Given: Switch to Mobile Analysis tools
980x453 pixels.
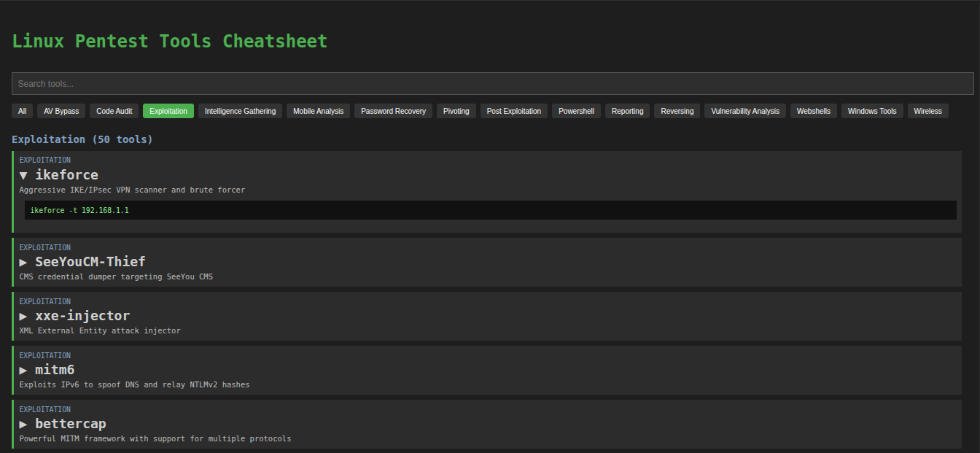Looking at the screenshot, I should (318, 110).
